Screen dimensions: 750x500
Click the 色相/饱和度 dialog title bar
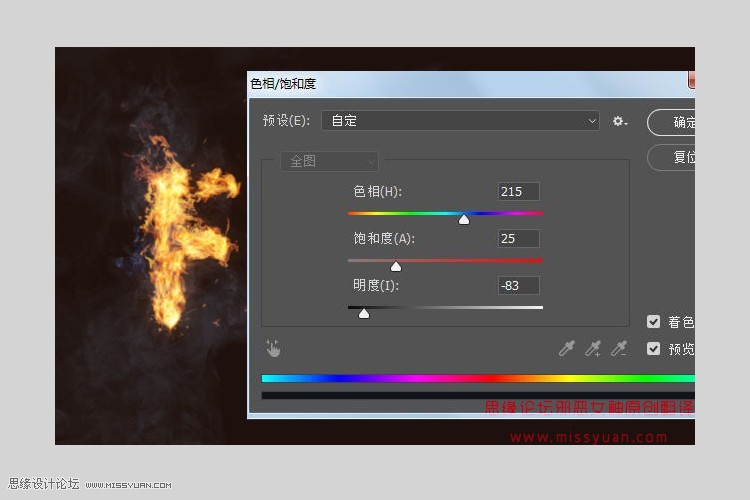[471, 84]
